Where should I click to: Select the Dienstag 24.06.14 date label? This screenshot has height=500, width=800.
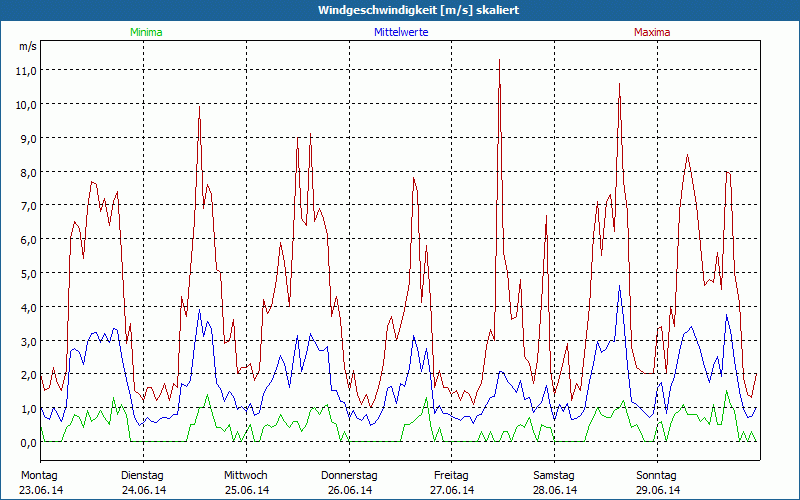pyautogui.click(x=143, y=482)
